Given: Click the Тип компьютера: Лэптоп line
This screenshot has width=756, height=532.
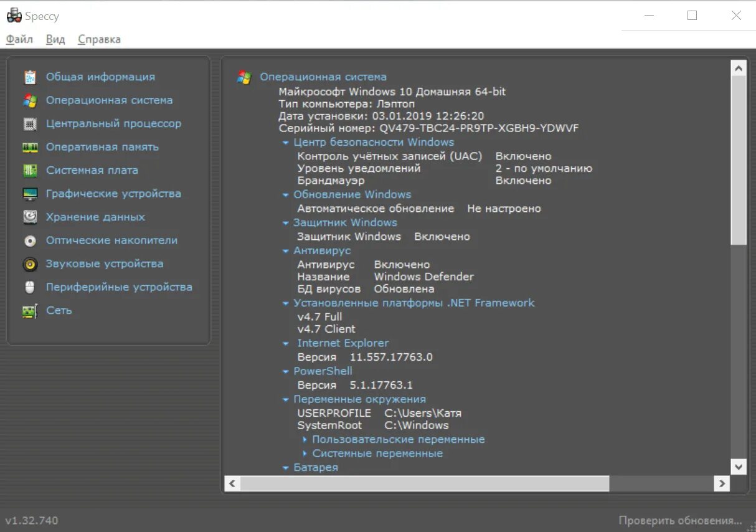Looking at the screenshot, I should (x=346, y=103).
